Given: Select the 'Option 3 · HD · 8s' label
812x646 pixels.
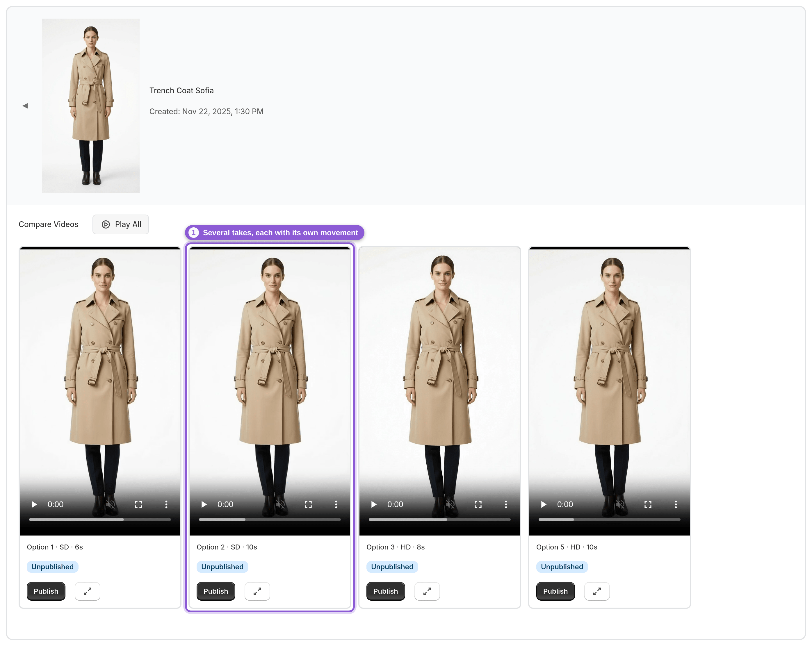Looking at the screenshot, I should (396, 547).
